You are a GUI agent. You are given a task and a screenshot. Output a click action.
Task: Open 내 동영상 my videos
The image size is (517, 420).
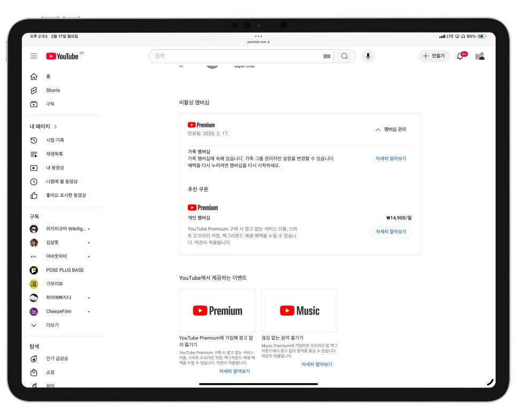click(x=55, y=168)
